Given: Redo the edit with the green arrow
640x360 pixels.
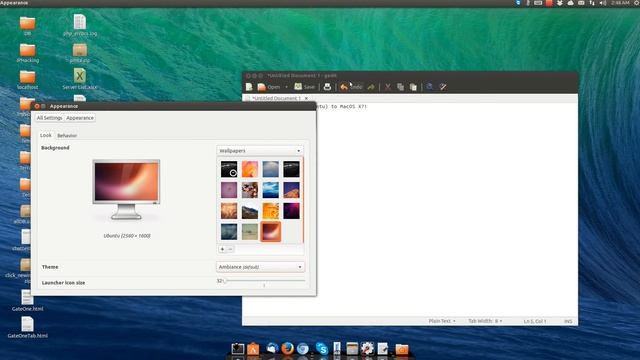Looking at the screenshot, I should coord(371,87).
